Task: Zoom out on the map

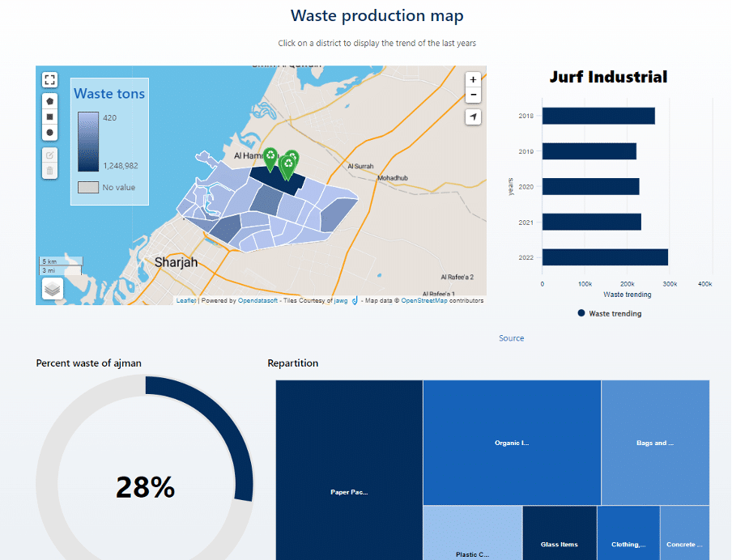Action: coord(474,95)
